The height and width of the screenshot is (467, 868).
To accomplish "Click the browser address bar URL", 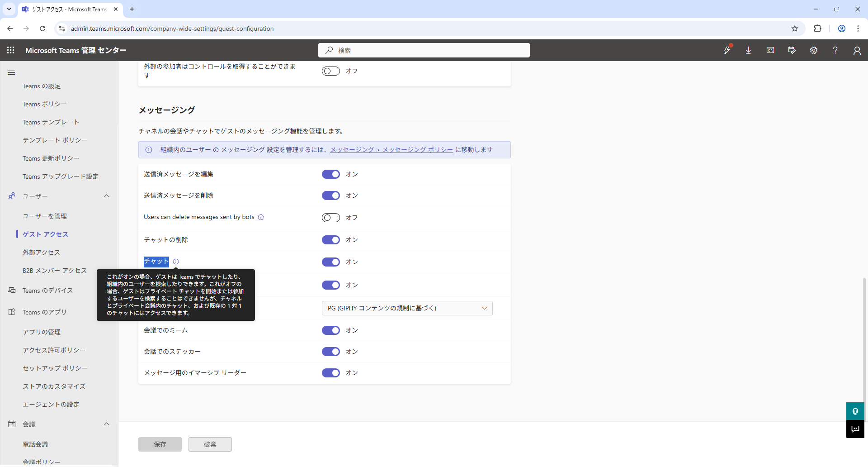I will point(172,29).
